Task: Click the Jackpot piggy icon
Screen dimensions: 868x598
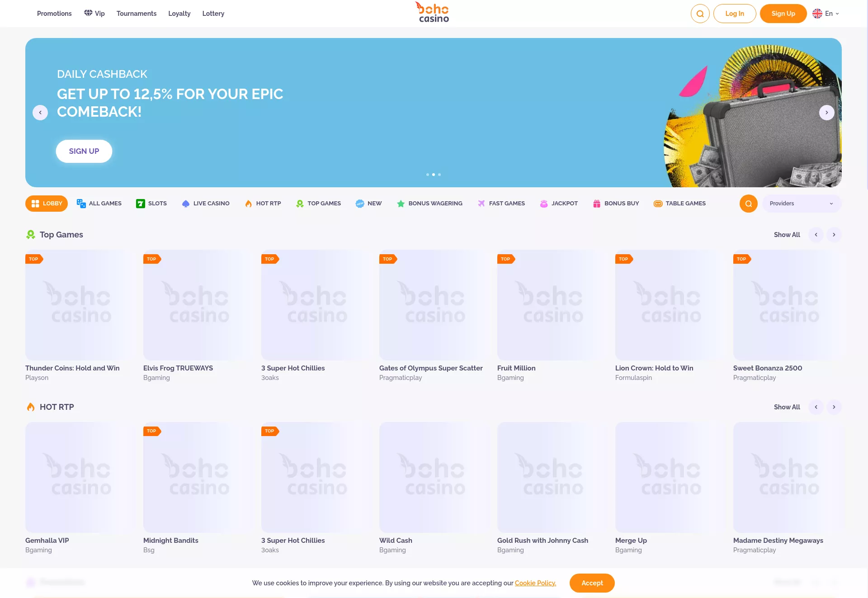Action: [544, 204]
